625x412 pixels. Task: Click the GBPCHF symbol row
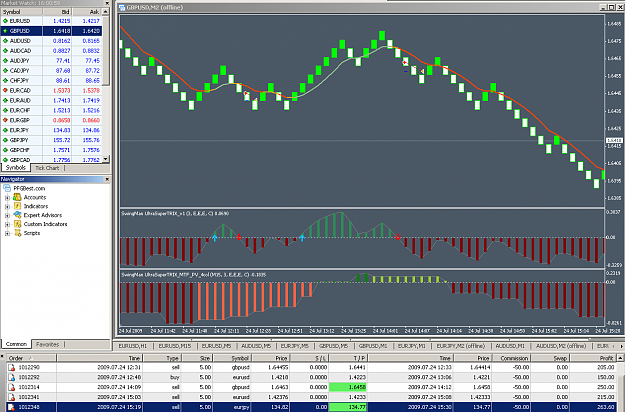(x=51, y=150)
